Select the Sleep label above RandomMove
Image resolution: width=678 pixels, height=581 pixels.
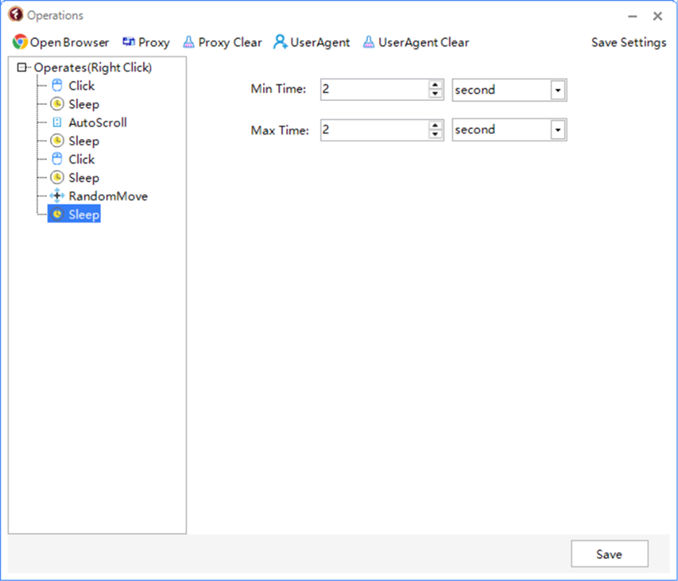(84, 178)
